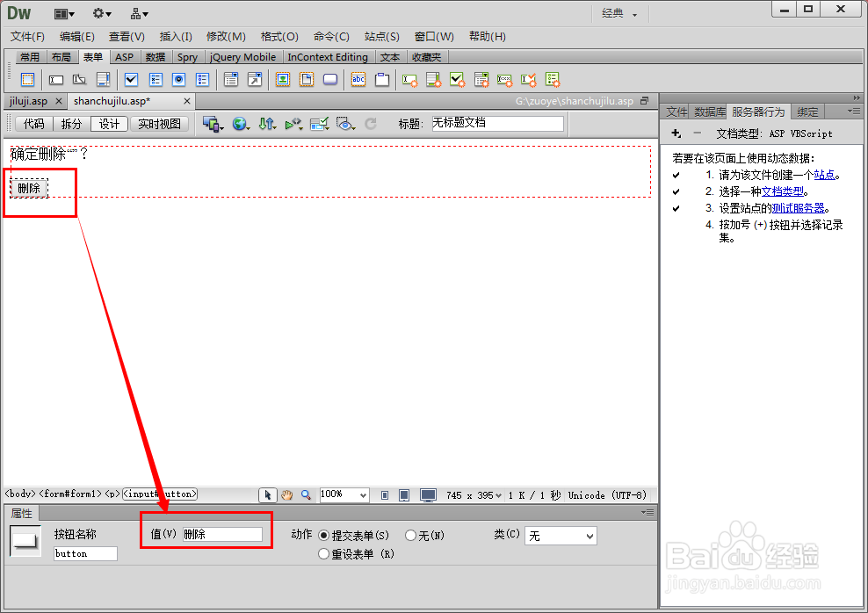Insert a Select List/Menu element
The image size is (868, 613).
(x=231, y=80)
